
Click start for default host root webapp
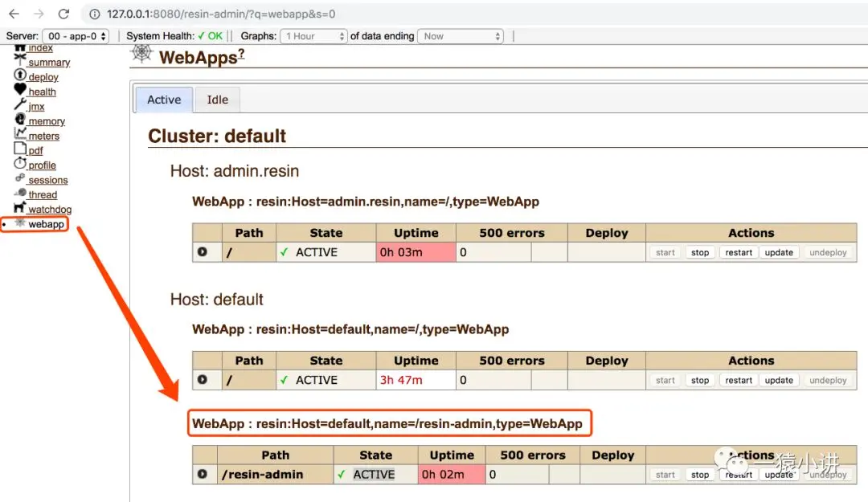tap(665, 380)
